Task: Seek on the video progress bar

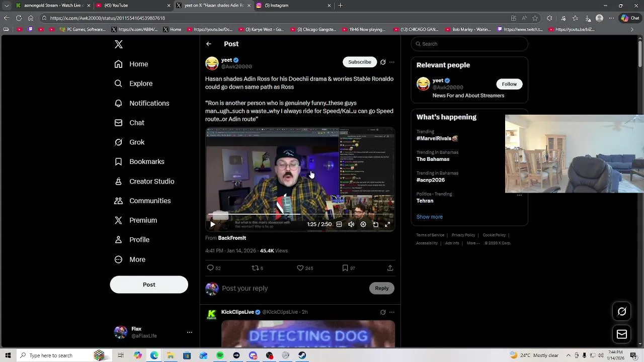Action: (x=300, y=215)
